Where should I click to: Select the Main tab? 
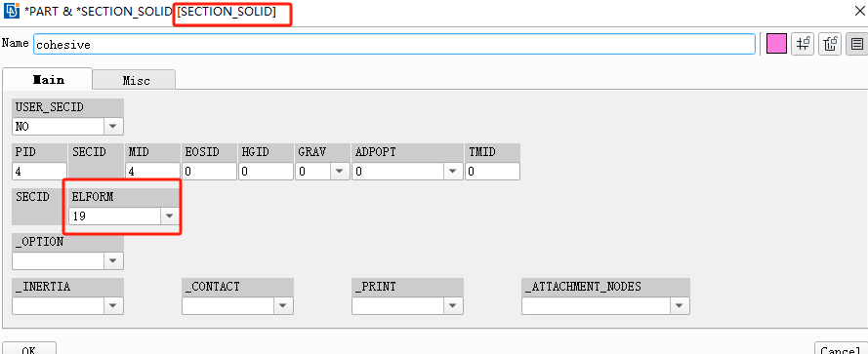click(48, 79)
